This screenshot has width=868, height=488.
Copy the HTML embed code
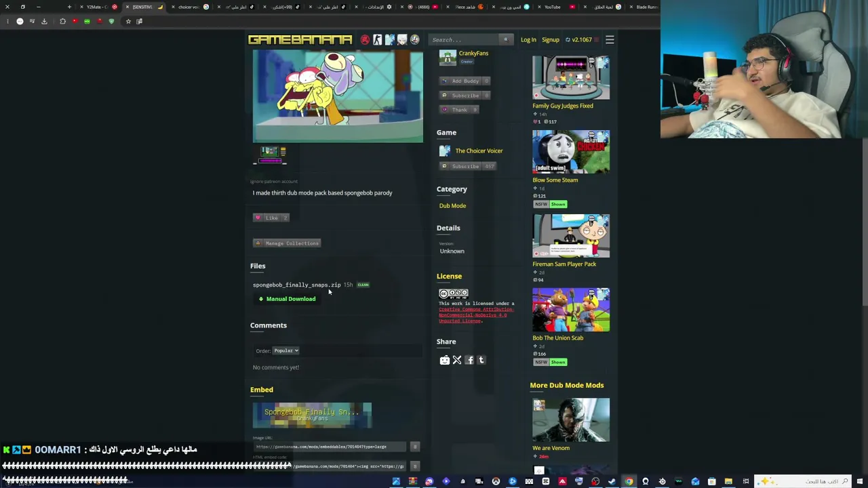click(415, 466)
